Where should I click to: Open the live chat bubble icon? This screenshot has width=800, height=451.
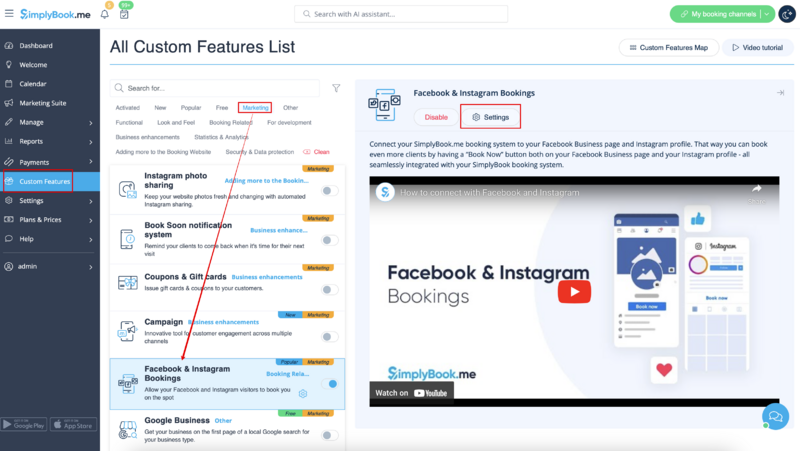[x=776, y=416]
